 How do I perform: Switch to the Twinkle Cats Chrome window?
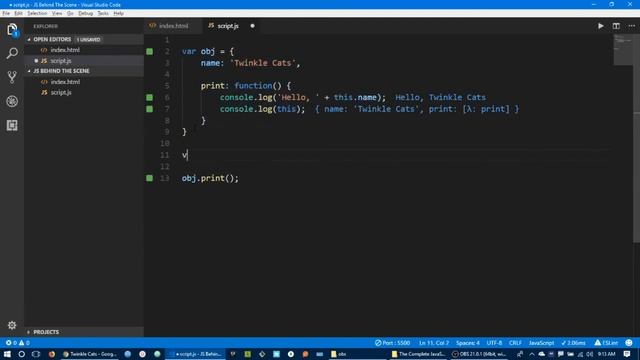[90, 354]
